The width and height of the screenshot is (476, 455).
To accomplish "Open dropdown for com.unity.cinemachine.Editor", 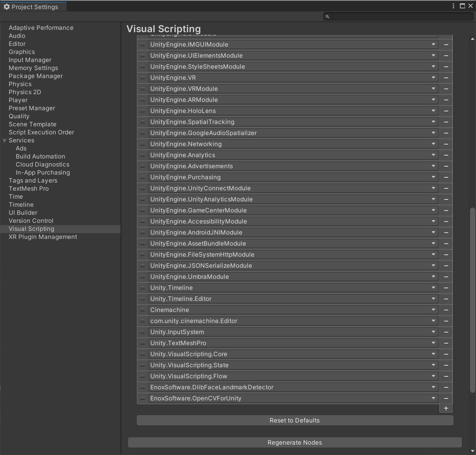I will [293, 321].
